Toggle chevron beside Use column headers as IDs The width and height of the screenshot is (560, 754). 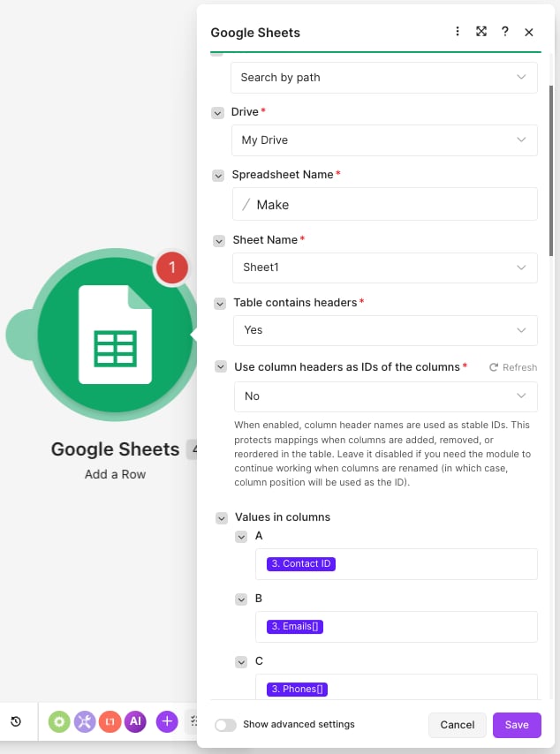tap(220, 367)
